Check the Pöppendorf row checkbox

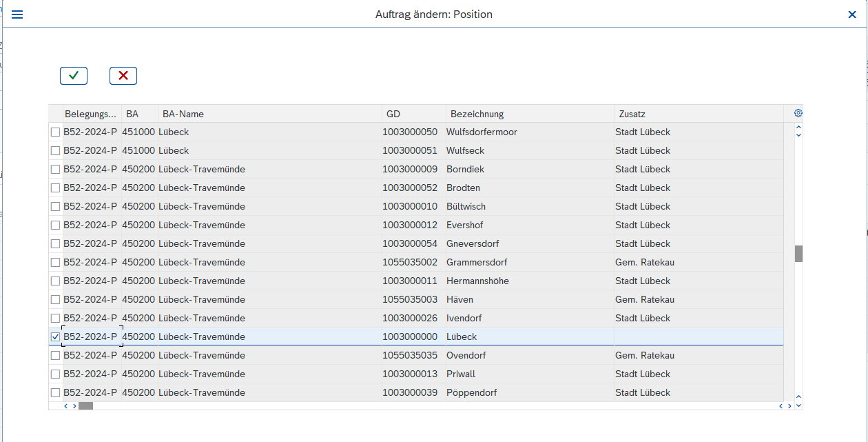(56, 393)
